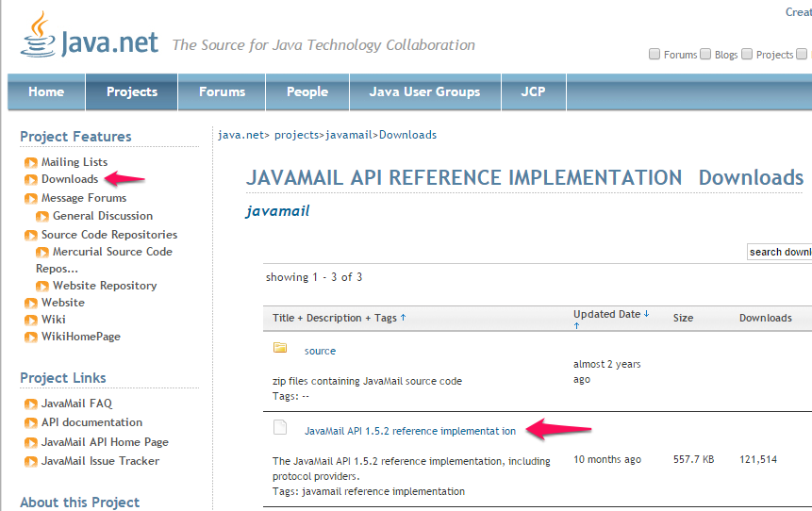Open the Wiki link
Screen dimensions: 812x511
tap(54, 320)
